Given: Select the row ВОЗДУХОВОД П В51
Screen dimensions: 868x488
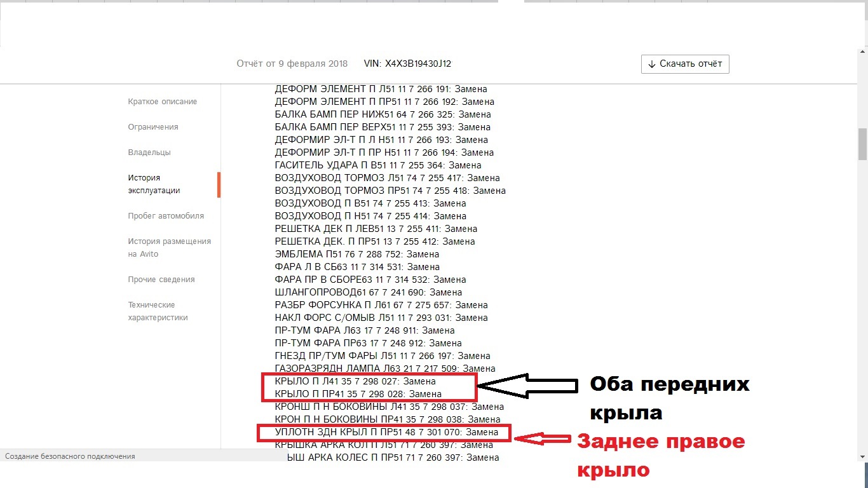Looking at the screenshot, I should click(370, 203).
